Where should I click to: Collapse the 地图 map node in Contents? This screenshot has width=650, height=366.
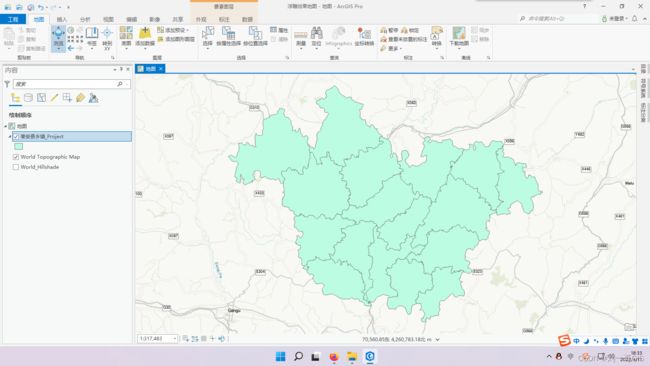pyautogui.click(x=6, y=126)
